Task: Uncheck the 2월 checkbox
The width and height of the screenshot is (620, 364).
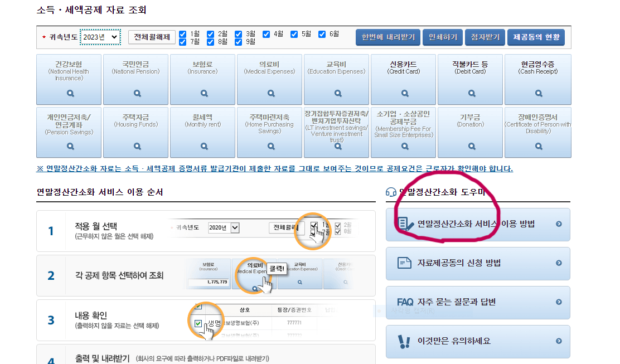Action: click(210, 35)
